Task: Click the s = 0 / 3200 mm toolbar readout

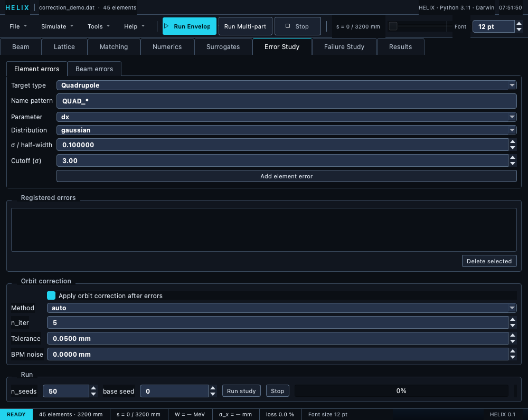Action: pos(358,26)
